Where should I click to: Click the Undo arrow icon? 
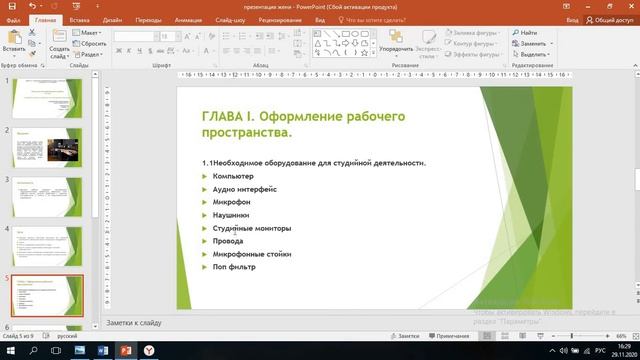[x=32, y=6]
